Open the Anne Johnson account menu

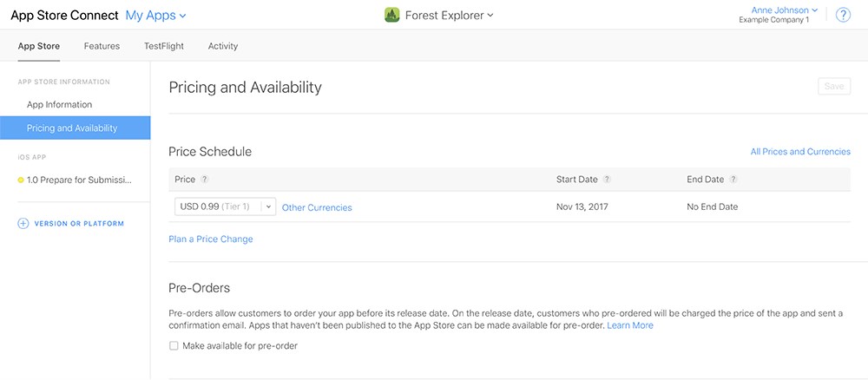[x=784, y=10]
